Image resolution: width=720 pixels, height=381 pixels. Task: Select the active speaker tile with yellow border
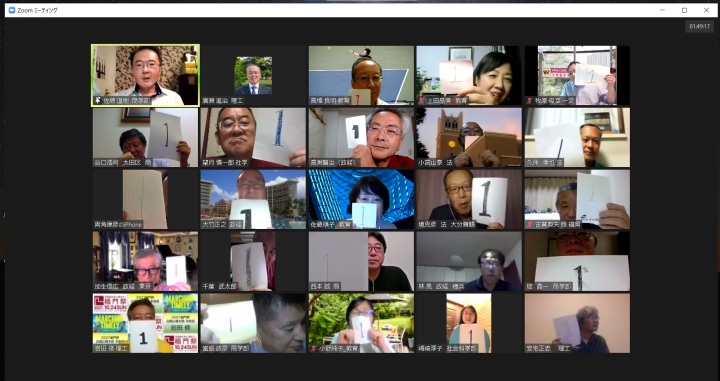pos(146,75)
